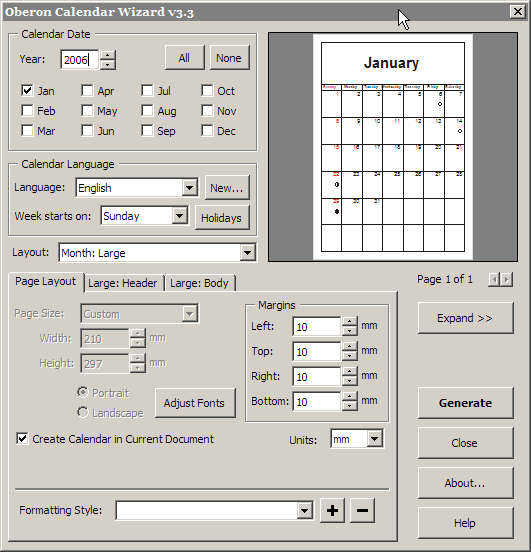This screenshot has width=531, height=552.
Task: Open the Large: Body tab
Action: (199, 283)
